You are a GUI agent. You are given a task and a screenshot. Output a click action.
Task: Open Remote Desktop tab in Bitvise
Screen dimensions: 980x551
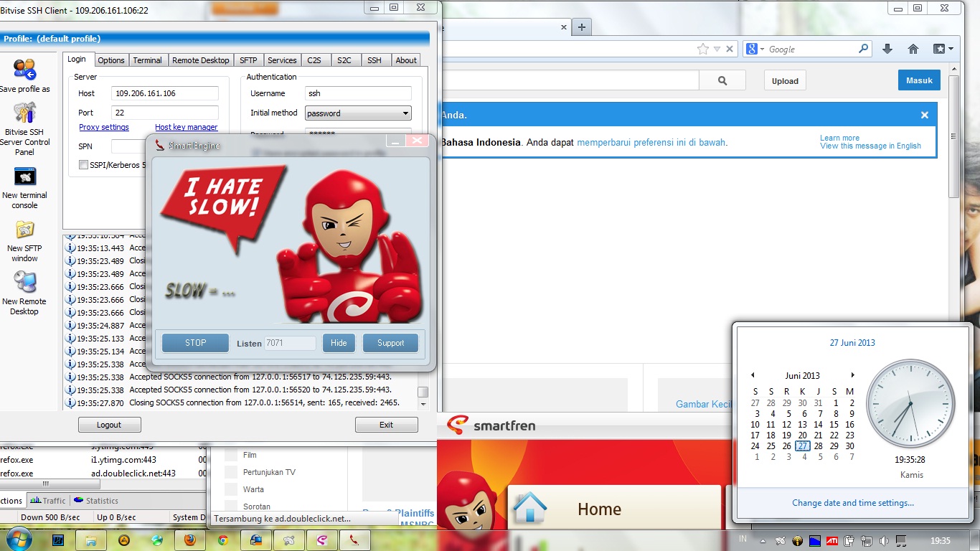click(x=201, y=60)
